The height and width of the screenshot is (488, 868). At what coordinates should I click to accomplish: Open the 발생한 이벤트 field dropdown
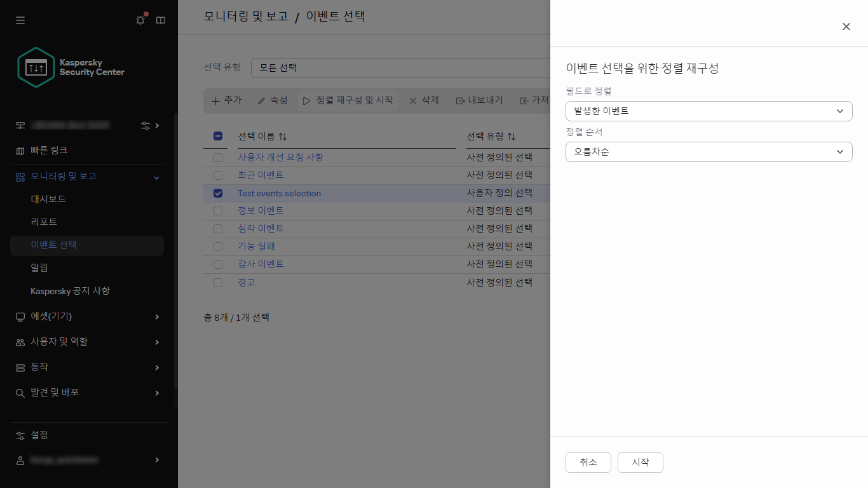click(x=709, y=111)
